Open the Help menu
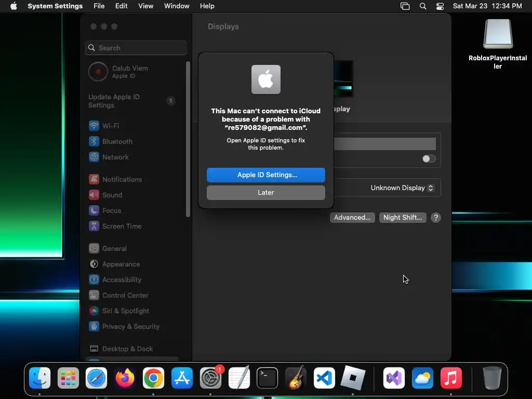 (207, 6)
